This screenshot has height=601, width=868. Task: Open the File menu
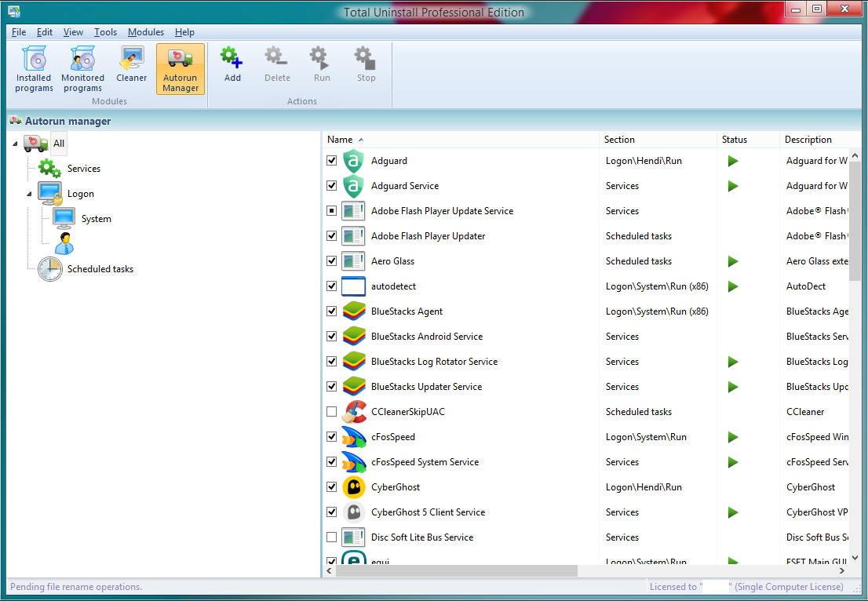click(19, 32)
